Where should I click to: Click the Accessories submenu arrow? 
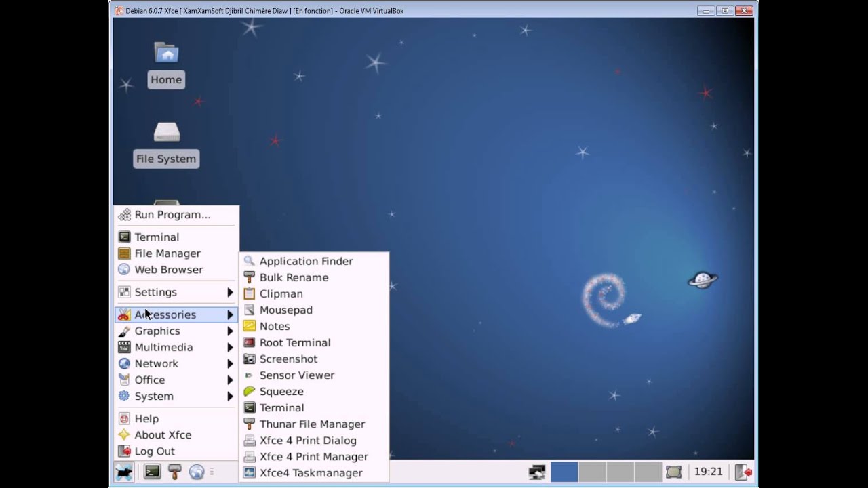(230, 314)
